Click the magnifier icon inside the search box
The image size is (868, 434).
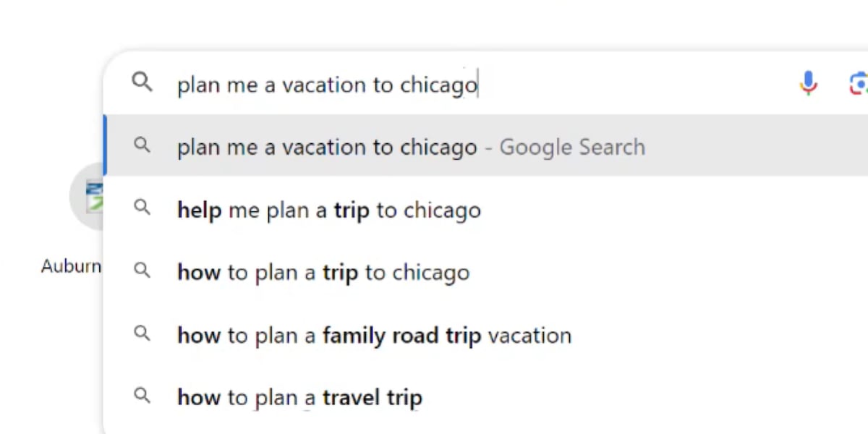coord(142,82)
